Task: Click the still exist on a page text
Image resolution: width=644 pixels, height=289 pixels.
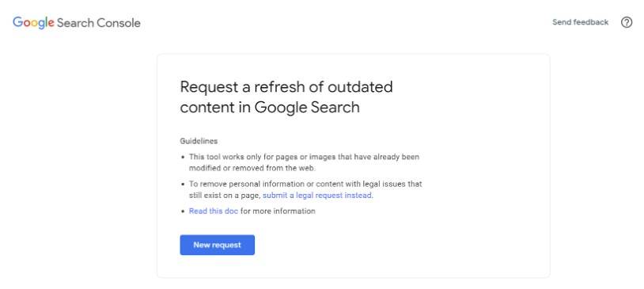Action: click(x=225, y=196)
